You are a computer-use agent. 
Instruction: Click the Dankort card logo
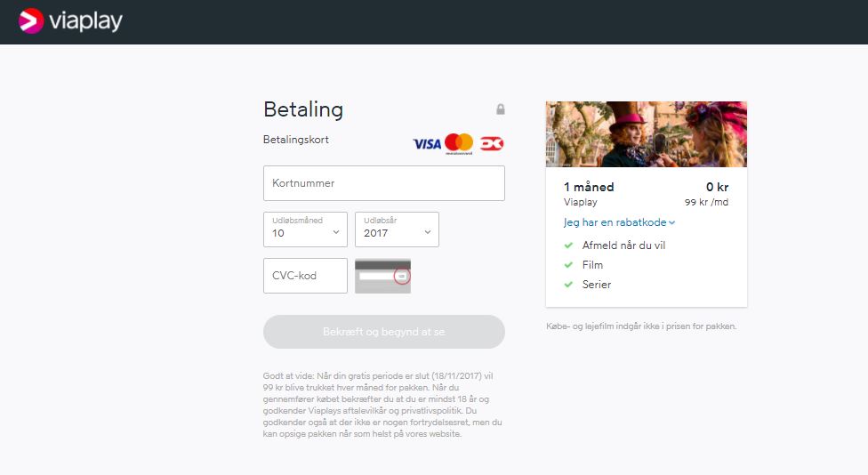pyautogui.click(x=492, y=144)
